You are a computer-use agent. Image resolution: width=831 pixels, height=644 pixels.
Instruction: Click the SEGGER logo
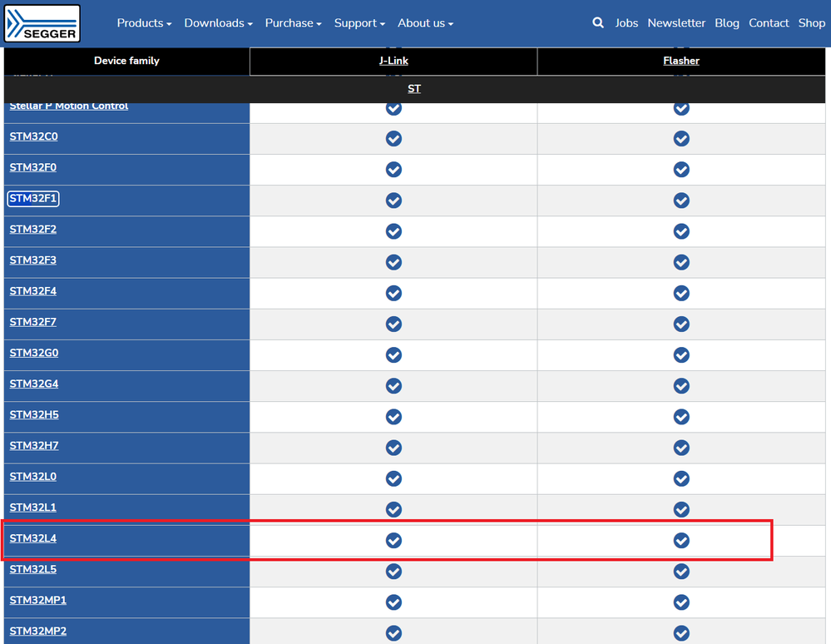coord(42,23)
